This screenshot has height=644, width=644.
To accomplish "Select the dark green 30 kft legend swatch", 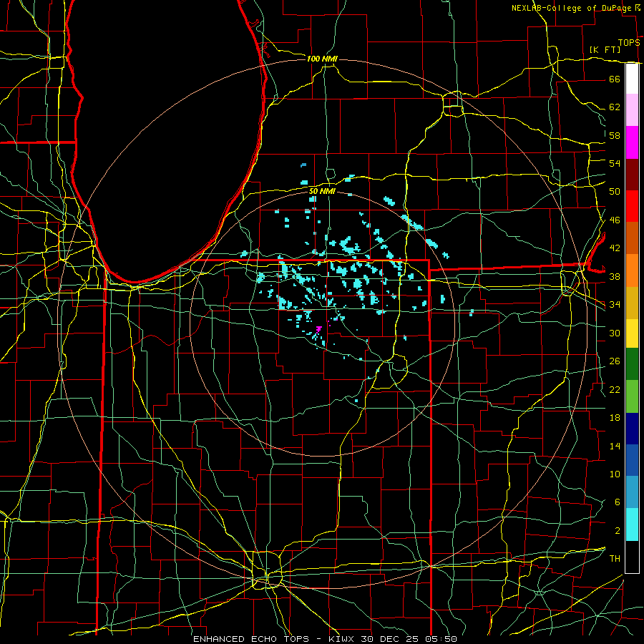I will (632, 364).
